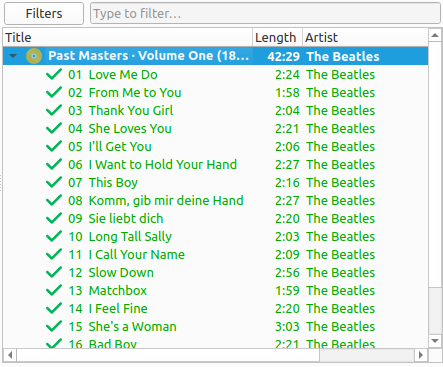Click The Beatles artist for This Boy
This screenshot has height=367, width=443.
click(341, 182)
